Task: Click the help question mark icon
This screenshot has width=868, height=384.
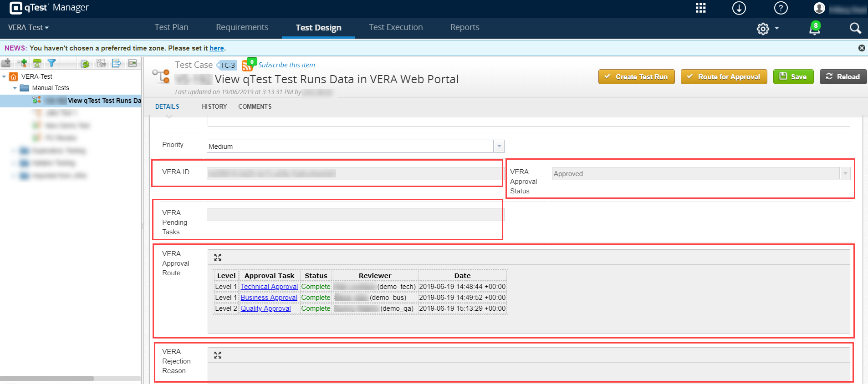Action: [781, 8]
